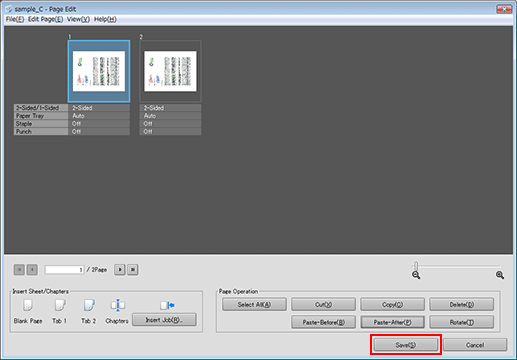Viewport: 517px width, 360px height.
Task: Click the zoom in magnifier icon
Action: (500, 275)
